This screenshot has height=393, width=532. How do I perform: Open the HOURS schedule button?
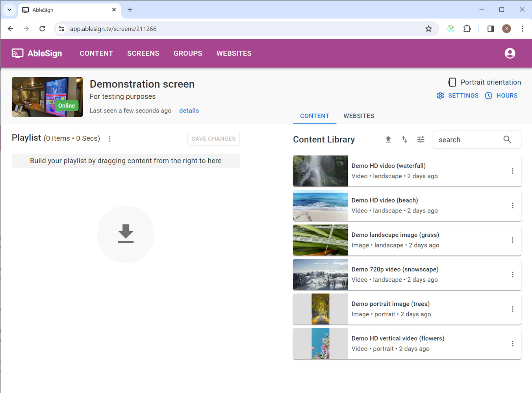click(501, 96)
